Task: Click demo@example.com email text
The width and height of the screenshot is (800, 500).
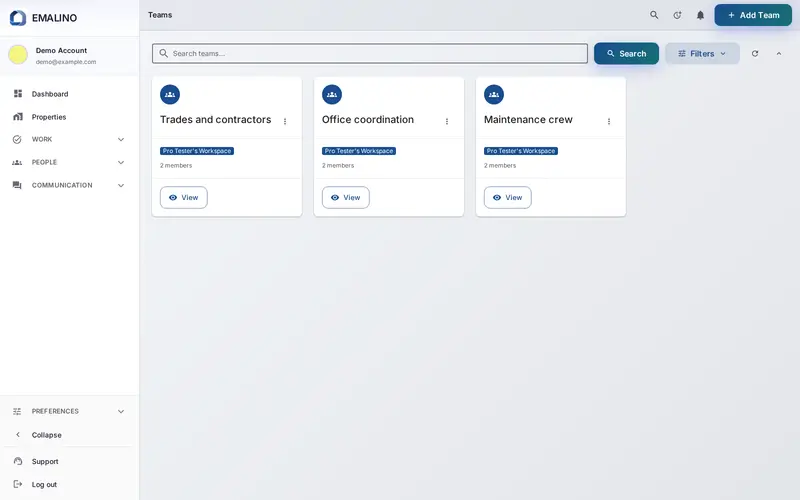Action: 66,62
